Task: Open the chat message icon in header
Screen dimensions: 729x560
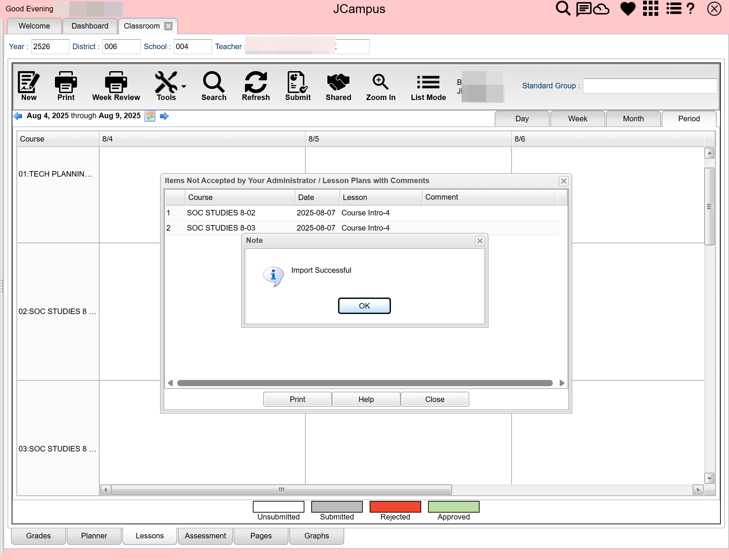Action: pos(583,9)
